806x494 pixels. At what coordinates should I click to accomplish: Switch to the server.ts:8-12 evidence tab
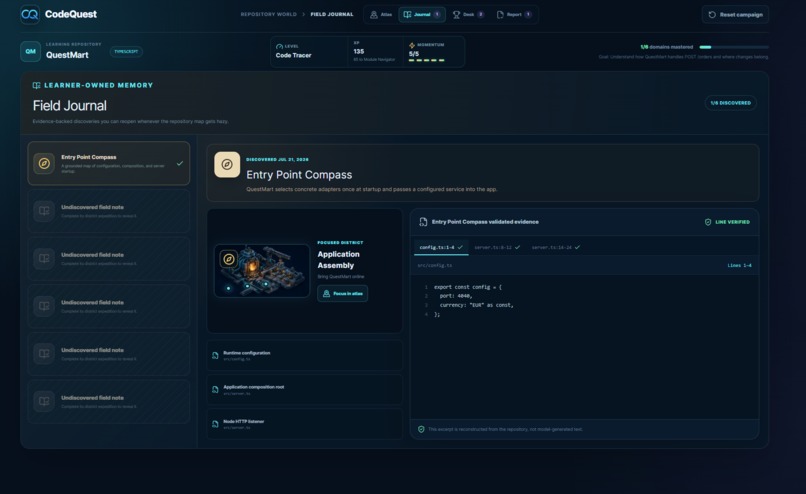[x=497, y=247]
